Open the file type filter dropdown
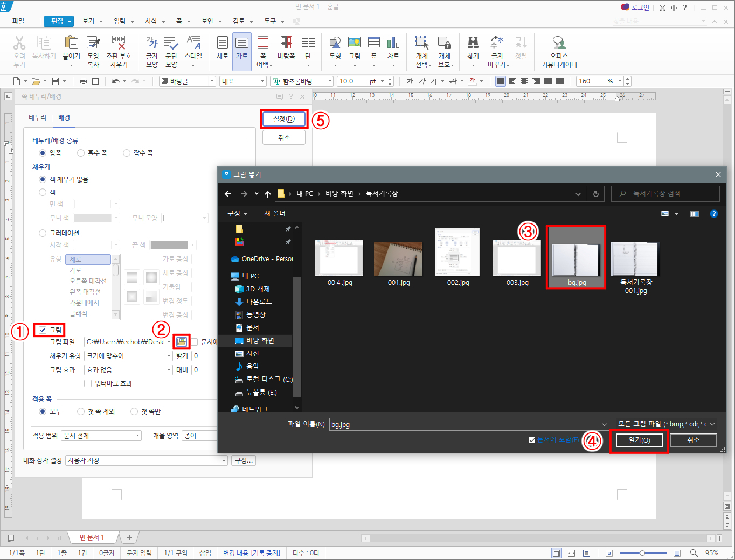The height and width of the screenshot is (560, 735). 667,424
